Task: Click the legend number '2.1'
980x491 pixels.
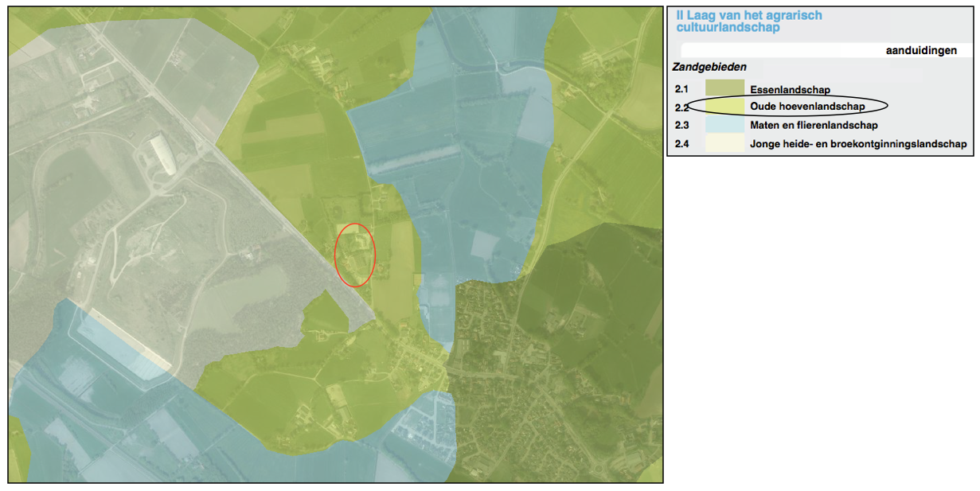Action: (681, 90)
